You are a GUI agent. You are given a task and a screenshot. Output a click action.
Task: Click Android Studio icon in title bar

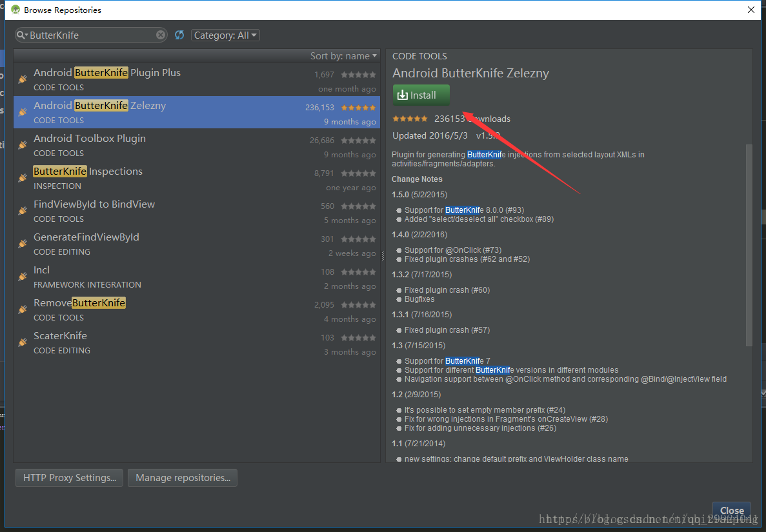click(15, 10)
